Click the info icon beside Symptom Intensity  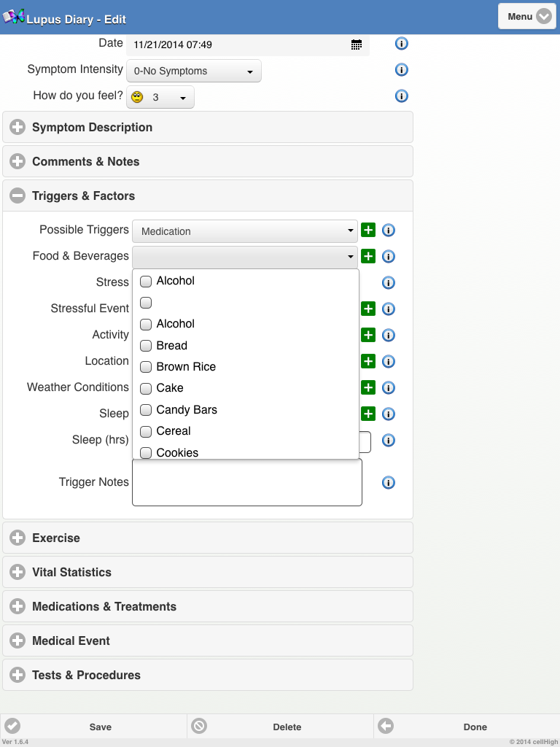(x=401, y=70)
